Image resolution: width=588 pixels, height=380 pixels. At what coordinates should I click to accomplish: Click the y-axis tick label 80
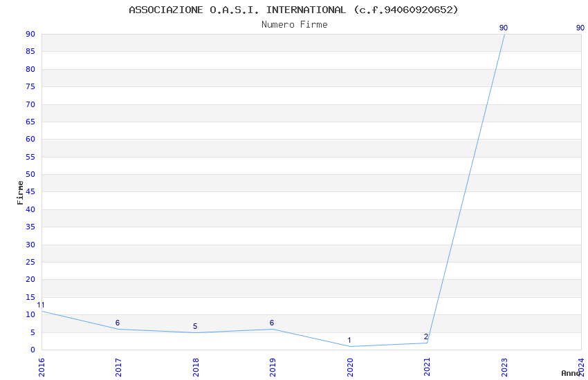pos(30,69)
